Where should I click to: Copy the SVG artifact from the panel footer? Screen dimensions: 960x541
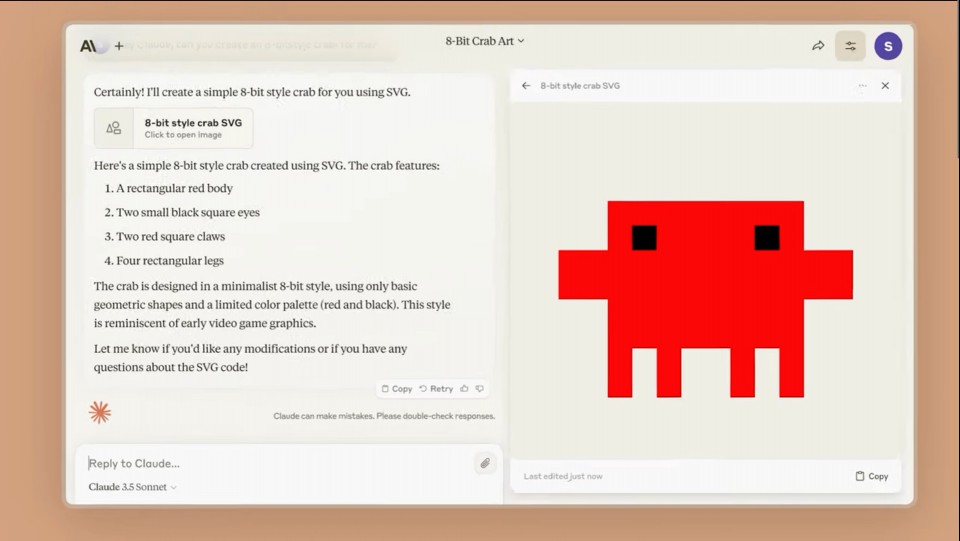point(871,476)
